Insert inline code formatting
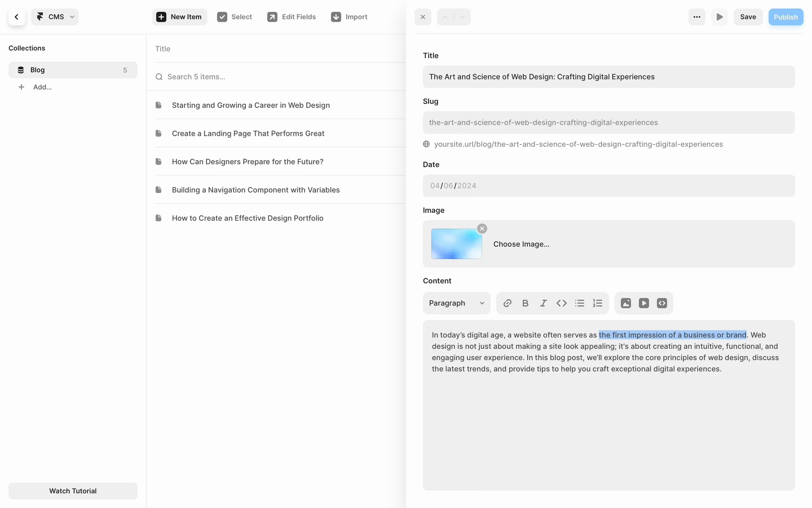Screen dimensions: 812x508 [561, 303]
